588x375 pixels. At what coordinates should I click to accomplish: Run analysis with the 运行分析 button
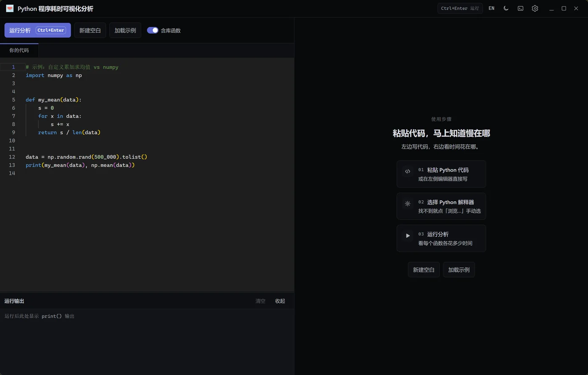pyautogui.click(x=38, y=30)
